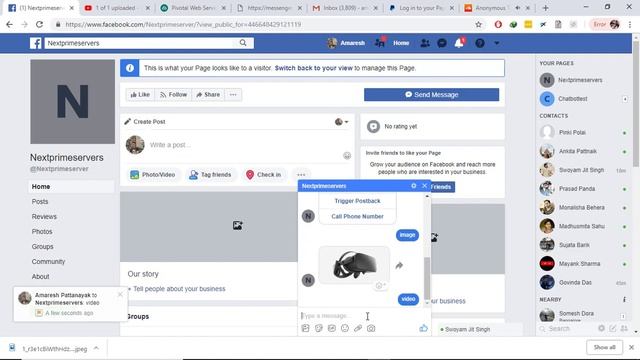Open more post options ellipsis after Check in
The height and width of the screenshot is (360, 640).
(301, 175)
